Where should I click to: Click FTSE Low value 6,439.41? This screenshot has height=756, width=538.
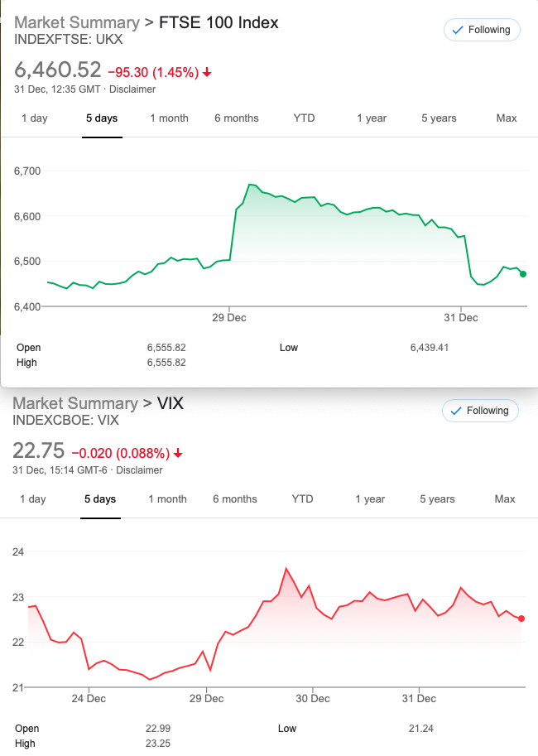430,348
